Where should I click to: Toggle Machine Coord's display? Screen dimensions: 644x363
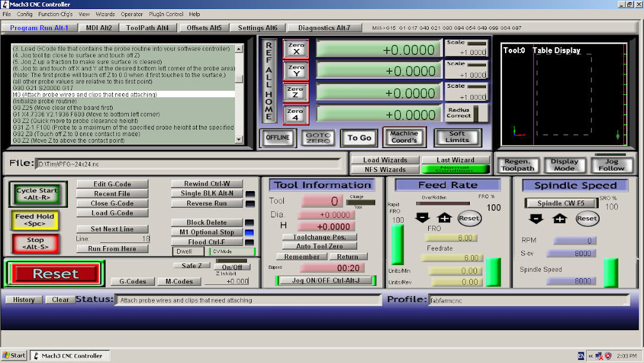pos(404,137)
